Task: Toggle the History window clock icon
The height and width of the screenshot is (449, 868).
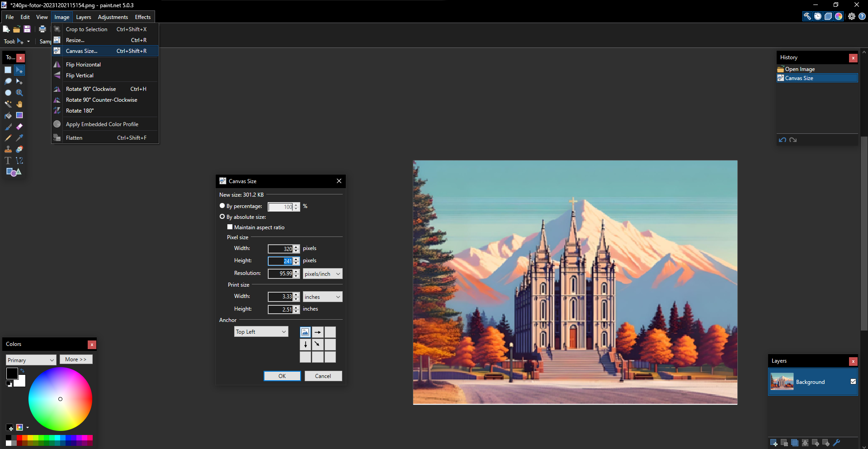Action: [818, 16]
